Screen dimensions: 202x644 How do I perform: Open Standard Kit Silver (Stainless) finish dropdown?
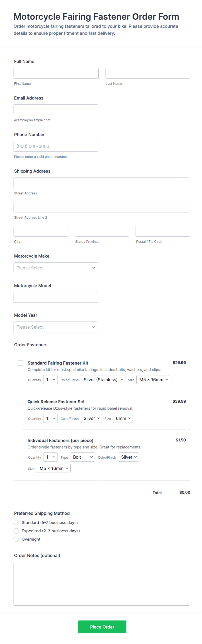tap(103, 380)
